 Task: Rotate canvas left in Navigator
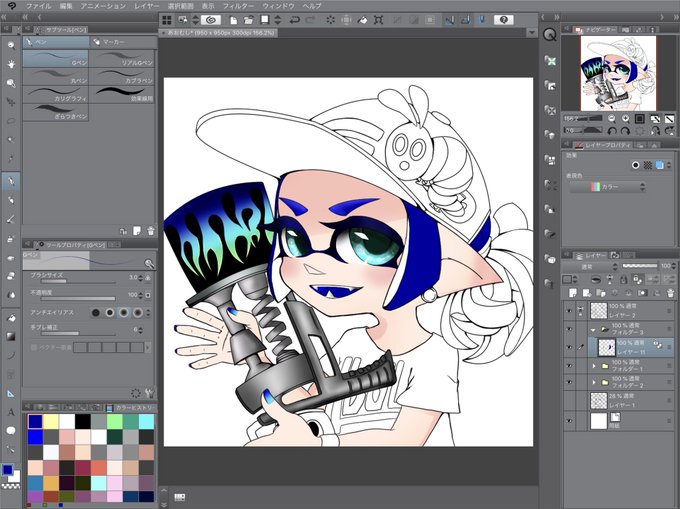click(x=612, y=130)
